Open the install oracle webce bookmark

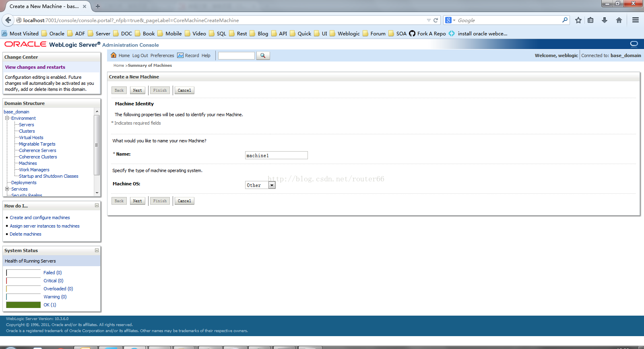[x=478, y=33]
